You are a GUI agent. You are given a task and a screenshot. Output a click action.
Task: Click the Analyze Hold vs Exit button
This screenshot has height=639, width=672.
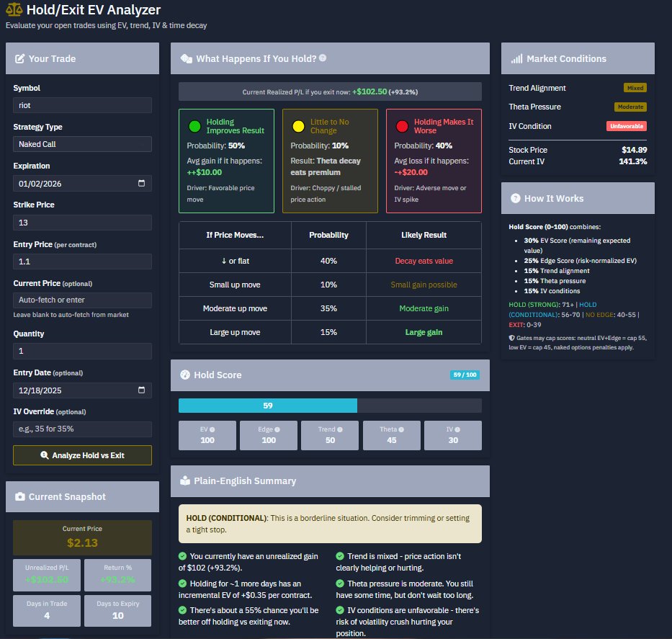coord(81,455)
